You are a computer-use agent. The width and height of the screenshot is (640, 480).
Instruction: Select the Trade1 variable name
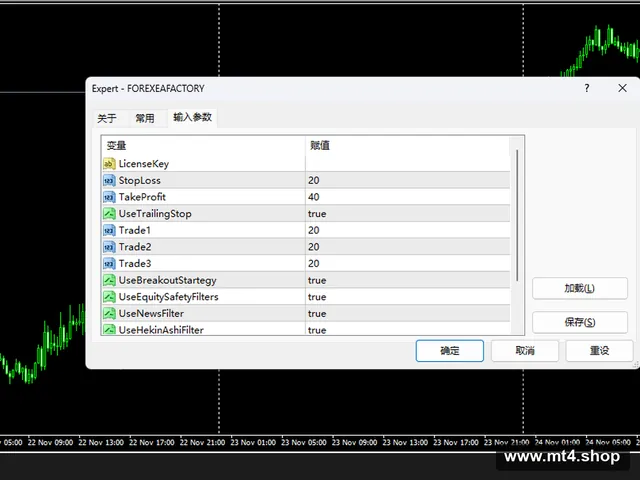pyautogui.click(x=135, y=230)
